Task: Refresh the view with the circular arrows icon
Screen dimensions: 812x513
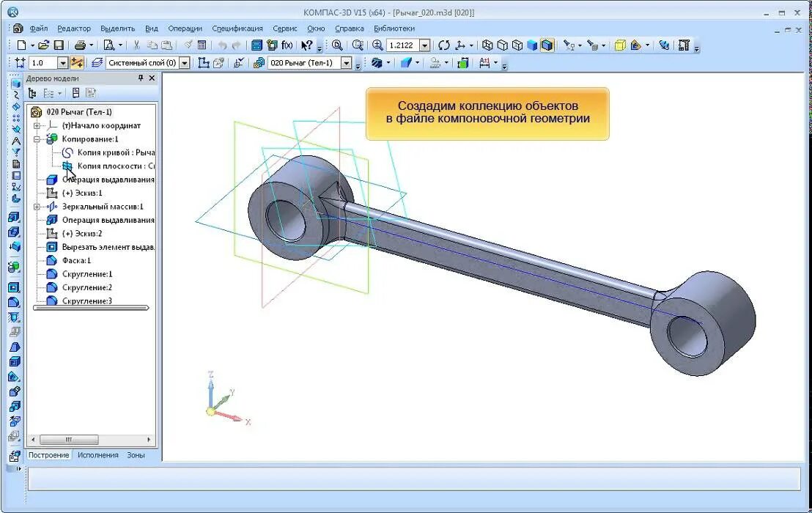Action: click(x=444, y=45)
